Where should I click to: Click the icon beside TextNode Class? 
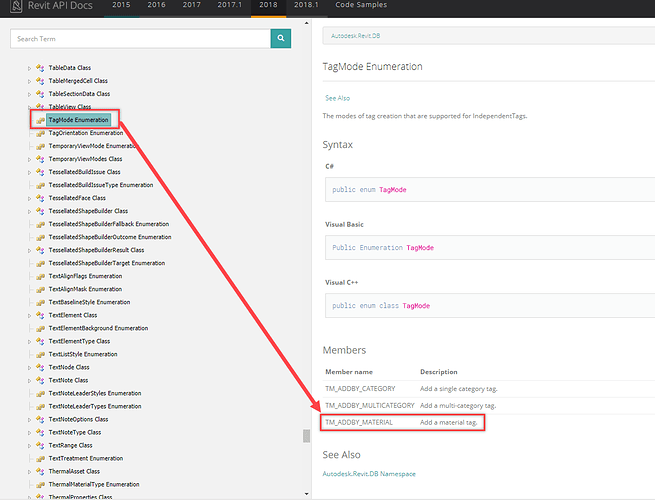[x=40, y=367]
